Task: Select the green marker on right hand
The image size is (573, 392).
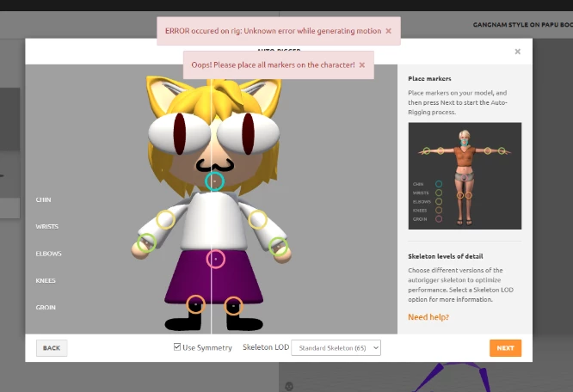Action: [279, 247]
